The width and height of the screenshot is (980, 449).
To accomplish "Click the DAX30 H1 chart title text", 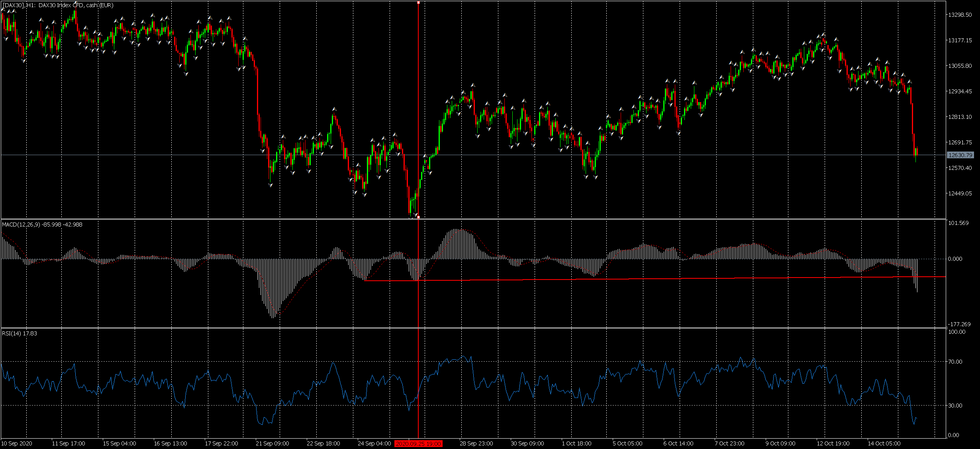I will coord(58,5).
